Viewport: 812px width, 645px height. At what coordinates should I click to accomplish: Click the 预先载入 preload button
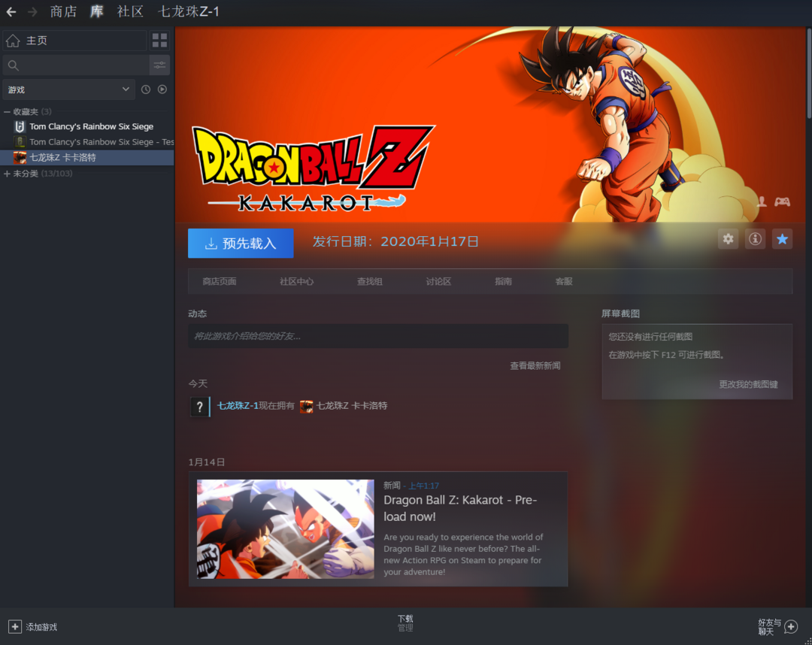[x=241, y=244]
